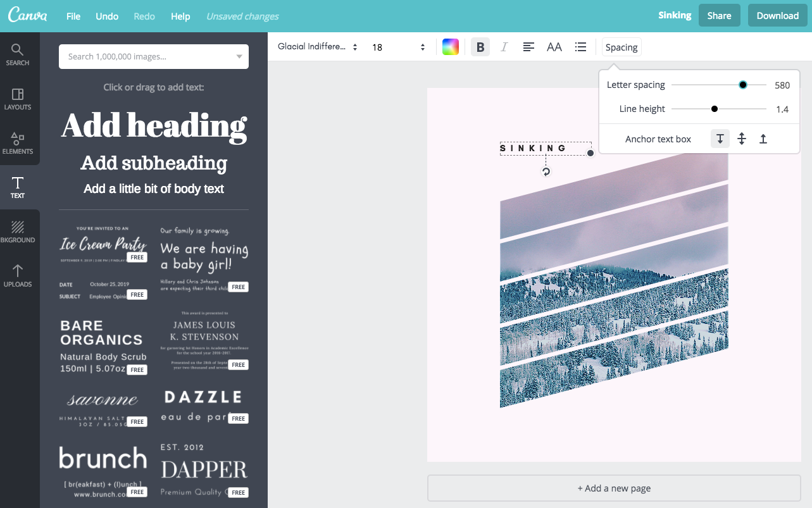Open the Uploads panel

pyautogui.click(x=18, y=275)
